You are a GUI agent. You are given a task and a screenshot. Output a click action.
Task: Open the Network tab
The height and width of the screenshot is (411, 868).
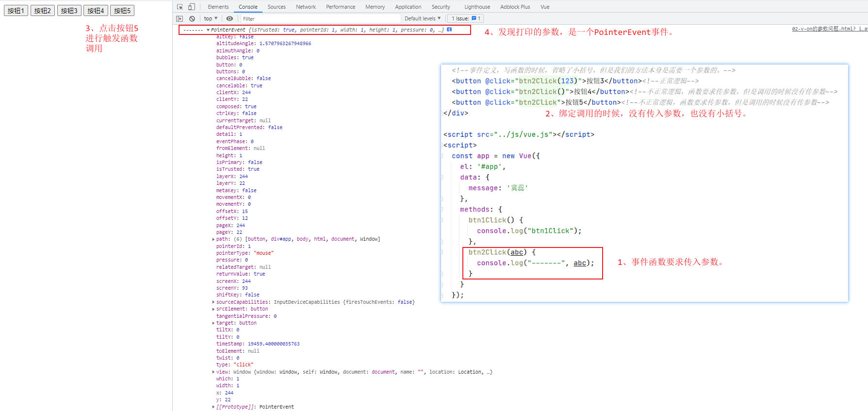click(306, 7)
